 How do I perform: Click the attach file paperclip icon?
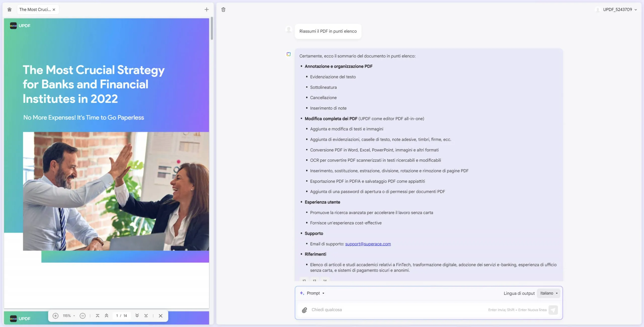pos(304,310)
